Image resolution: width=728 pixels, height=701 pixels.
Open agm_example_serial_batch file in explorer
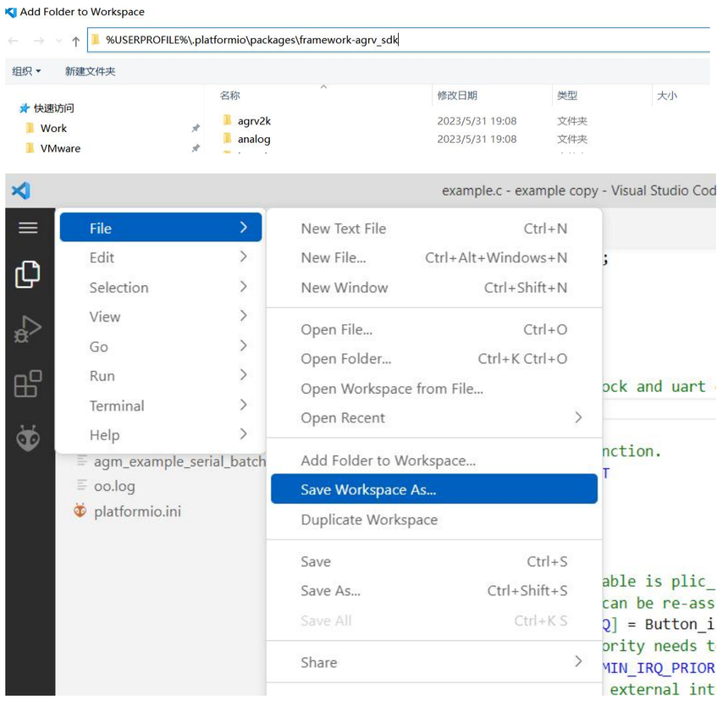coord(179,461)
